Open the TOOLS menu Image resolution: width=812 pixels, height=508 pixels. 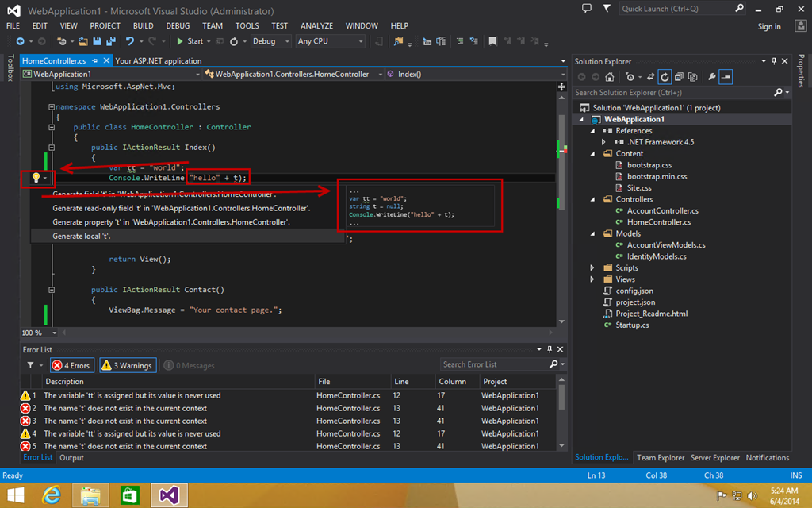point(247,26)
